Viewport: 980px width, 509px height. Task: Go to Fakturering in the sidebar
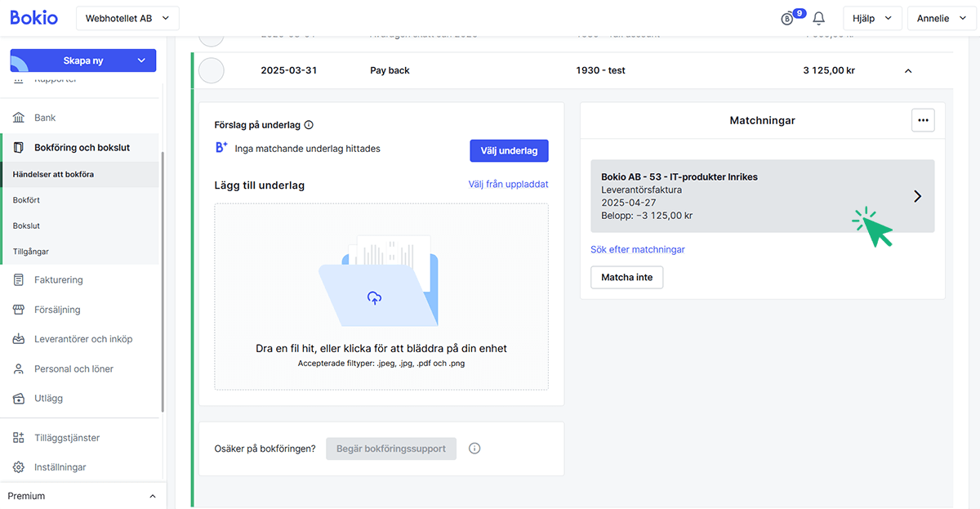pos(58,279)
